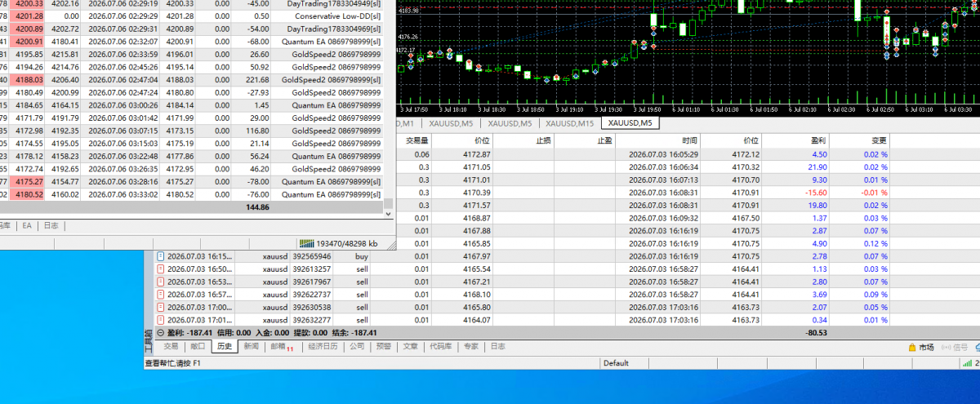
Task: Open the 日志 tab in the toolbox
Action: (x=497, y=346)
